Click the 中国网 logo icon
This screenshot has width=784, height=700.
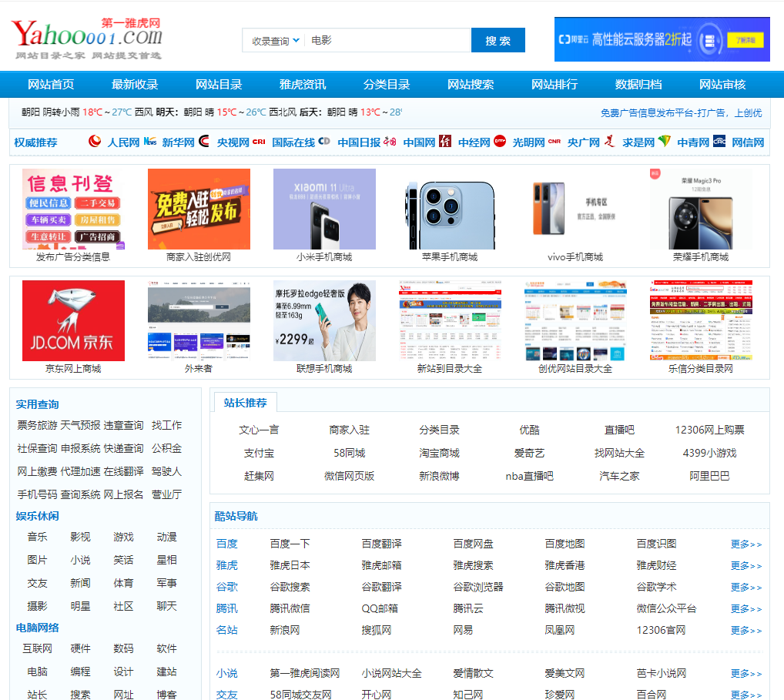pyautogui.click(x=390, y=142)
